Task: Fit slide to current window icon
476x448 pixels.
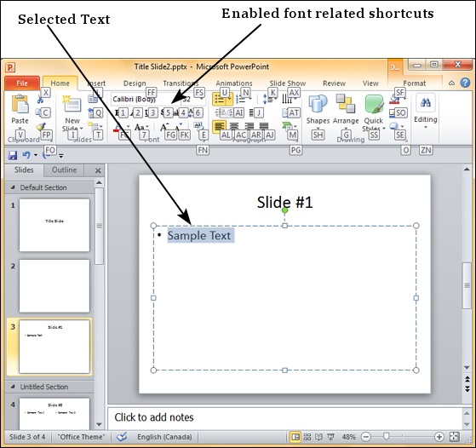Action: click(455, 437)
